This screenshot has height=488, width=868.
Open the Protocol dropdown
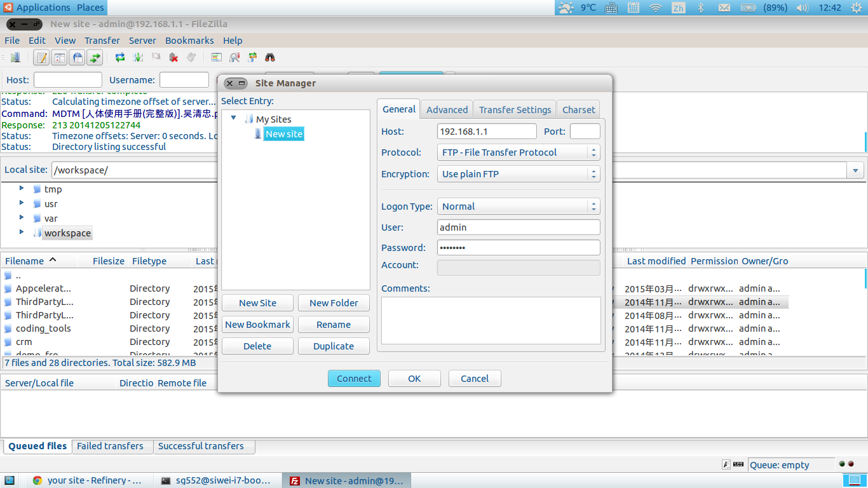(519, 152)
